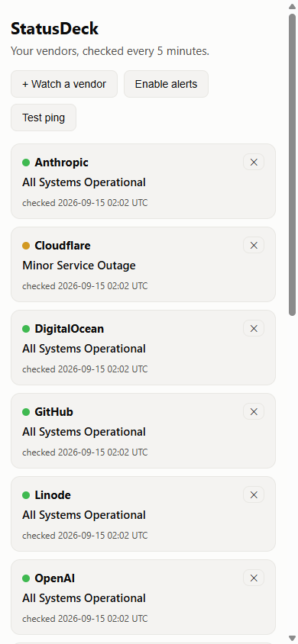Click the green status dot beside Anthropic
Screen dimensions: 298x644
click(x=26, y=163)
